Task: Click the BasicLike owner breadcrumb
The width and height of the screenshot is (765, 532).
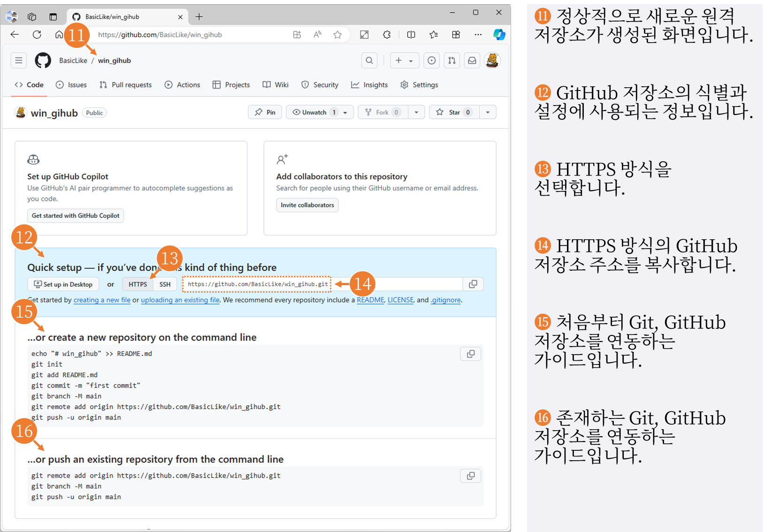Action: pyautogui.click(x=73, y=61)
